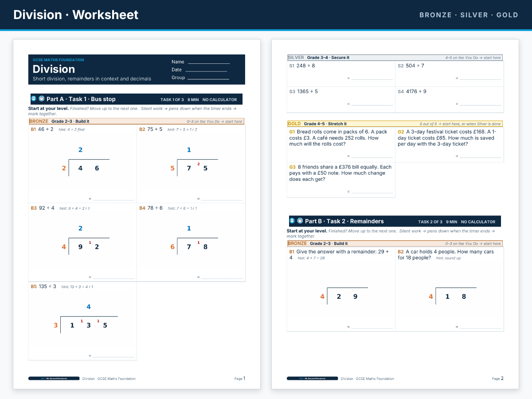Click the answer line for 29 ÷ 4 remainder
The height and width of the screenshot is (399, 532).
(372, 328)
